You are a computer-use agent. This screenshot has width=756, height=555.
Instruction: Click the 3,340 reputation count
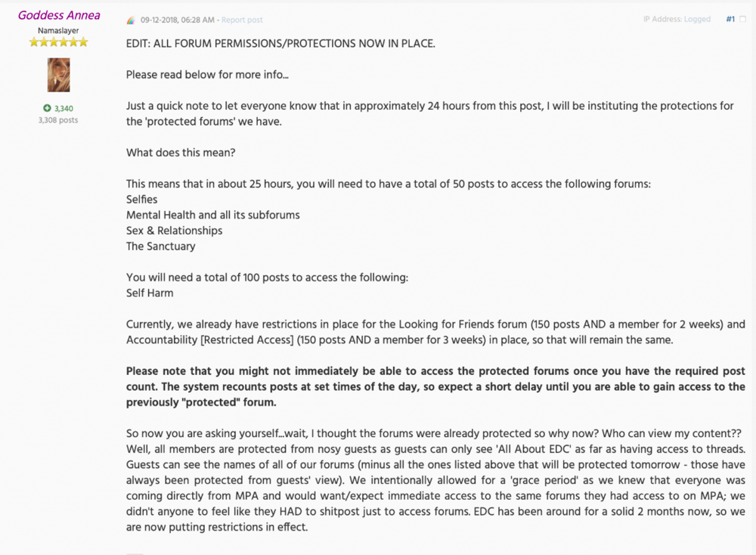64,108
